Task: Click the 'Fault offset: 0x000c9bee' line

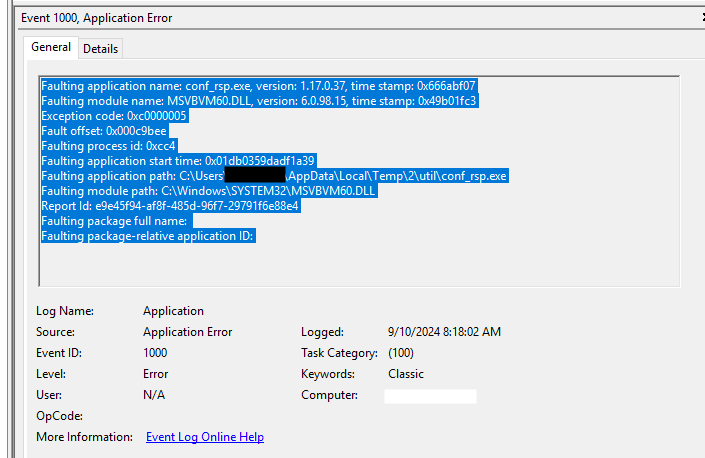Action: click(x=104, y=131)
